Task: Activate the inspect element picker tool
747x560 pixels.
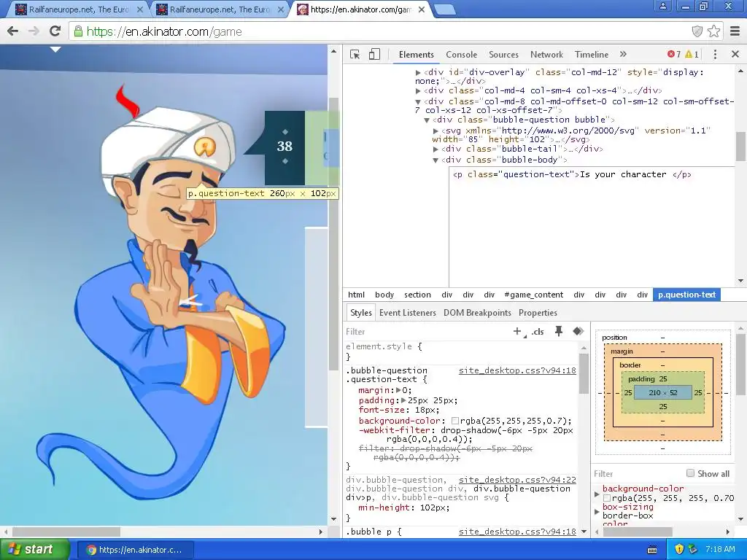Action: (355, 54)
